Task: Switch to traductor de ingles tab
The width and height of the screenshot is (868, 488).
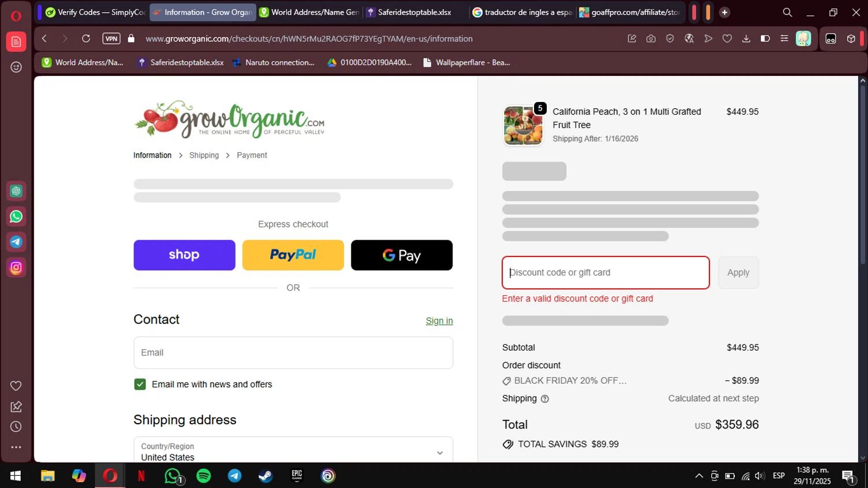Action: coord(522,12)
